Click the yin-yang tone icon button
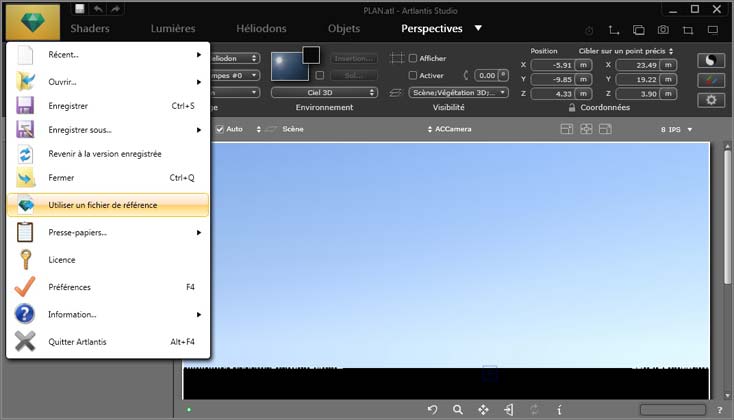 (711, 61)
